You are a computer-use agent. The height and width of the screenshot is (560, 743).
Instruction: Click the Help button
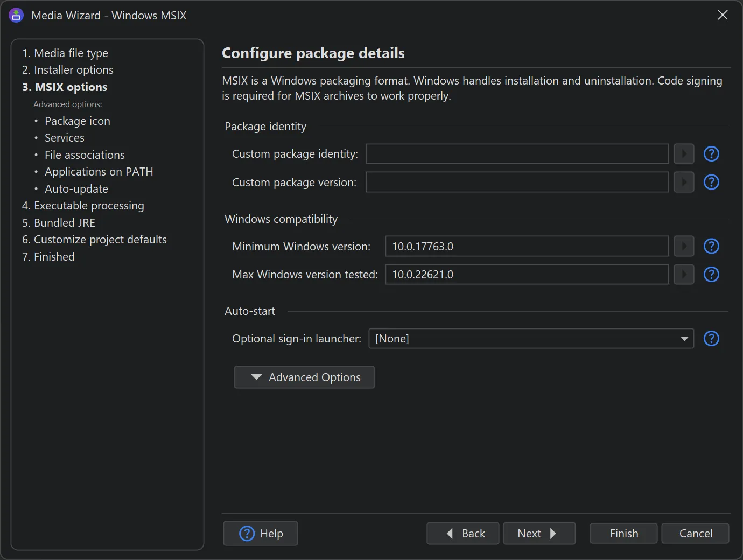[261, 534]
